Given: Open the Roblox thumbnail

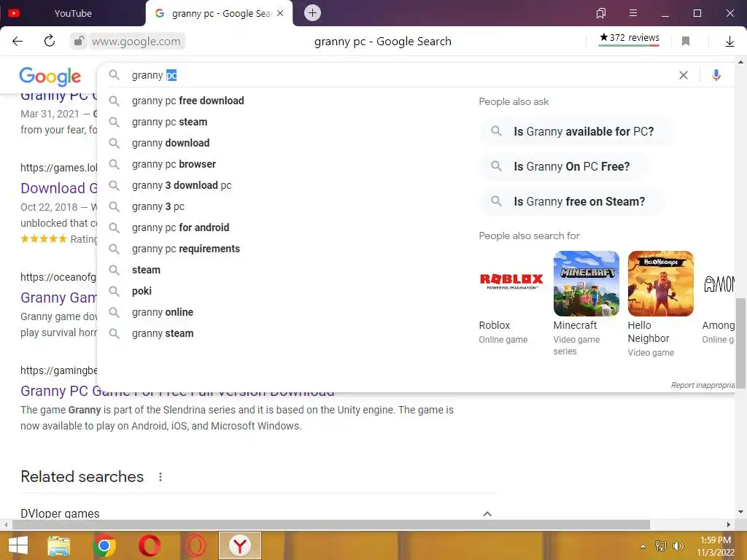Looking at the screenshot, I should [511, 284].
